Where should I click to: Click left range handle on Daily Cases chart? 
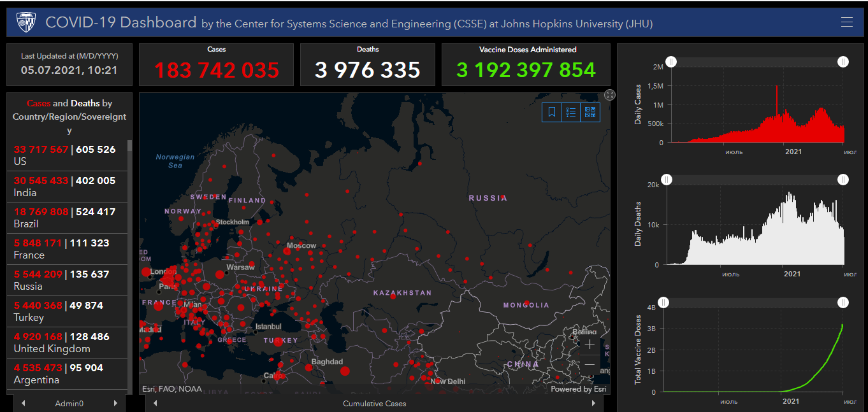pyautogui.click(x=672, y=62)
